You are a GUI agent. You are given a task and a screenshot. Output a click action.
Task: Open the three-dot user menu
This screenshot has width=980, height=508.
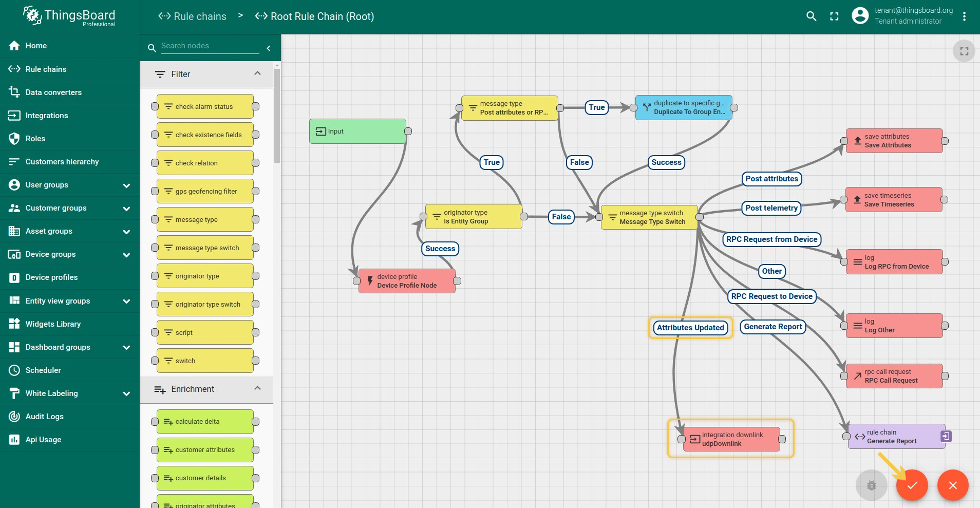click(964, 16)
